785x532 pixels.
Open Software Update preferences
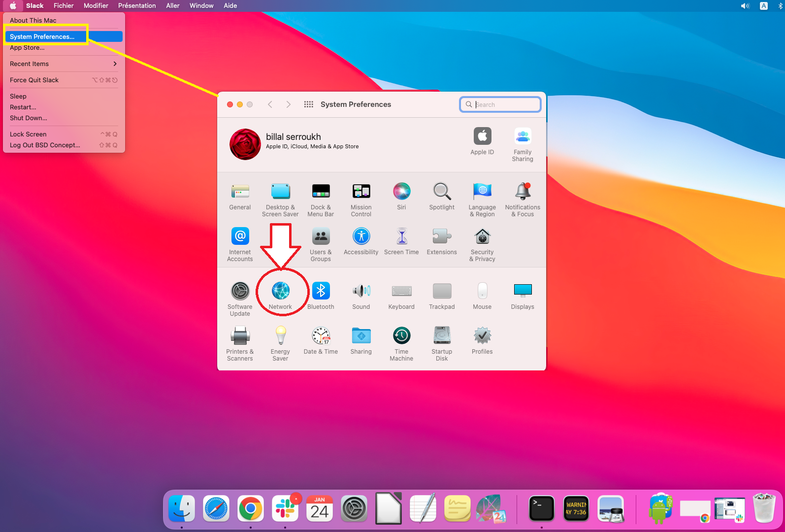click(240, 291)
